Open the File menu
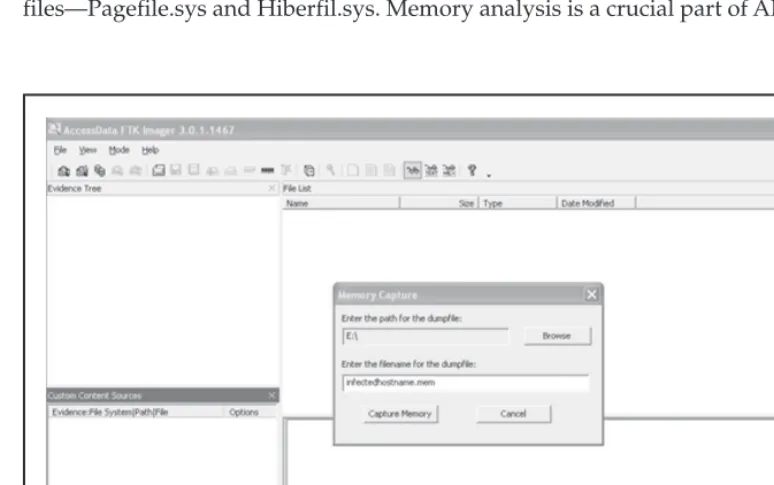 [60, 150]
